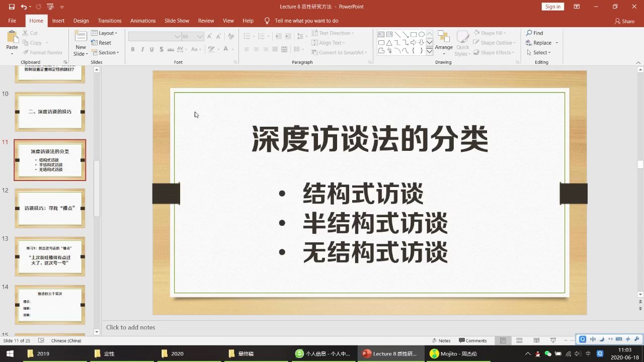The height and width of the screenshot is (362, 644).
Task: Open the File menu
Action: tap(12, 21)
